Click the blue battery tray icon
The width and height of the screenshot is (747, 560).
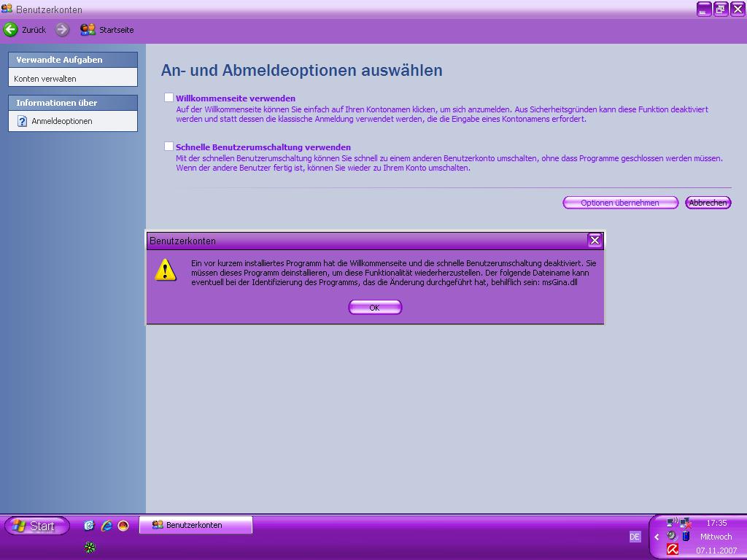[x=686, y=536]
